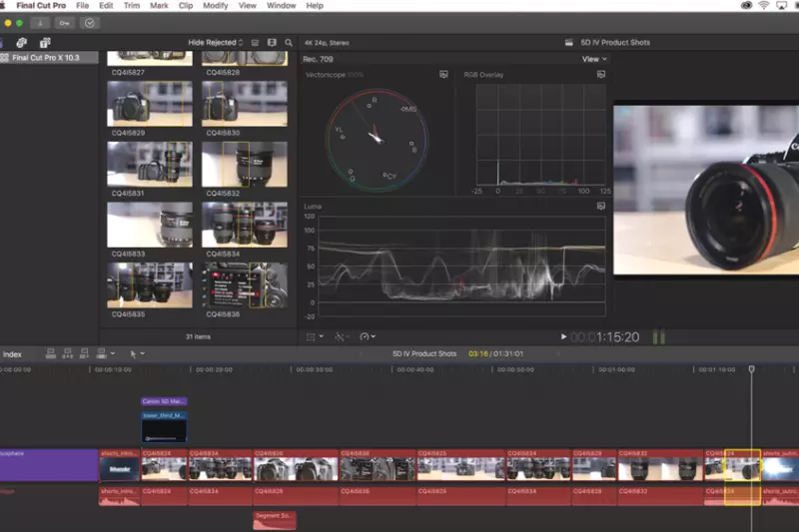Toggle filmstrip and list view in the browser
Screen dimensions: 799x532
[272, 43]
